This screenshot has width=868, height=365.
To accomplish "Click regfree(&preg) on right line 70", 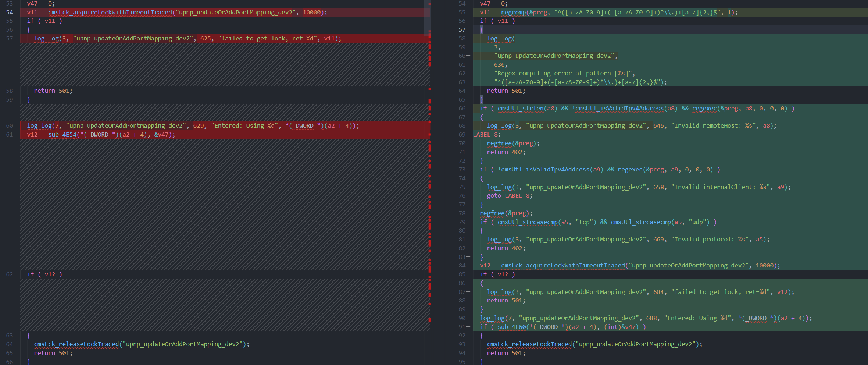I will (x=511, y=143).
